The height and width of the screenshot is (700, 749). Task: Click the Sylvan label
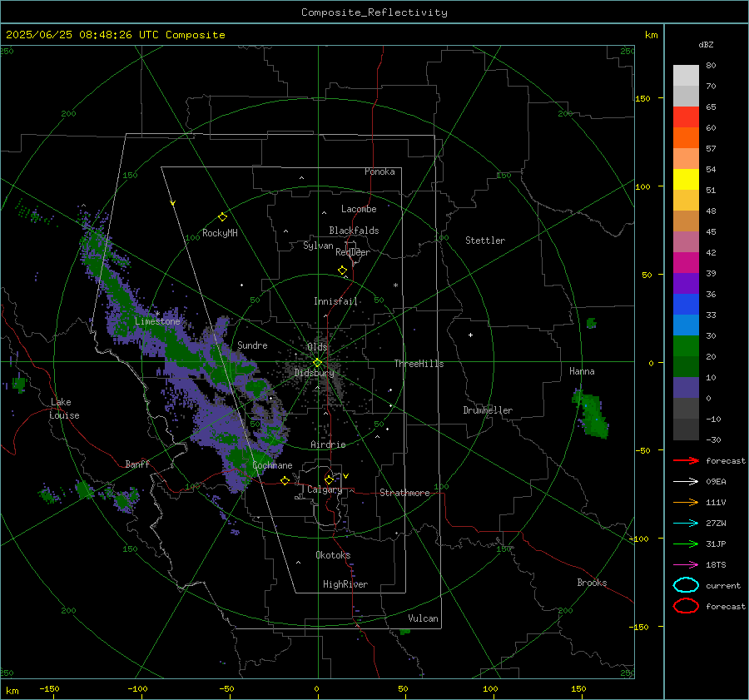coord(318,246)
